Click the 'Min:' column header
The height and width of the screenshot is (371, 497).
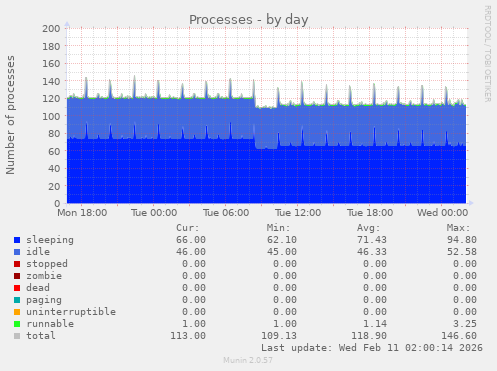pos(278,228)
